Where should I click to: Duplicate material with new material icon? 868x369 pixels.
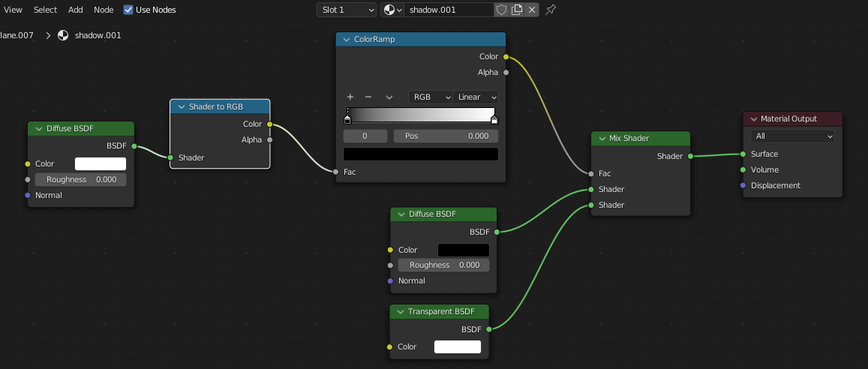coord(517,10)
